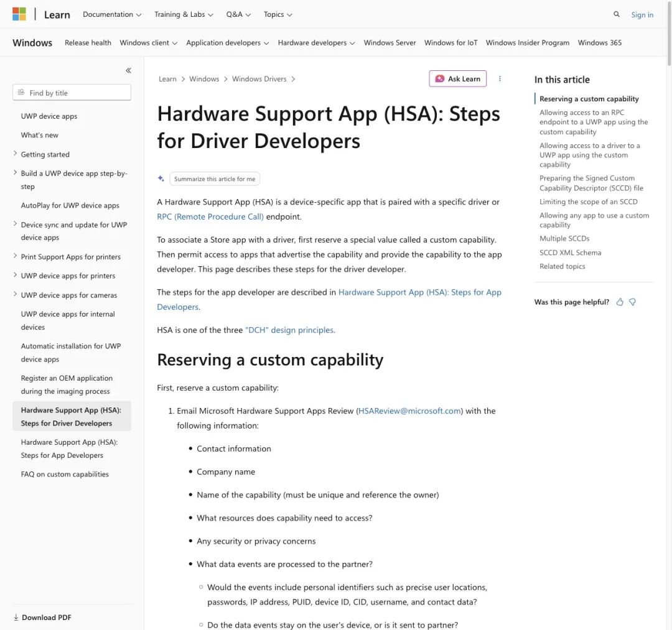Jump to Related topics section
Screen dimensions: 672x630
tap(562, 266)
